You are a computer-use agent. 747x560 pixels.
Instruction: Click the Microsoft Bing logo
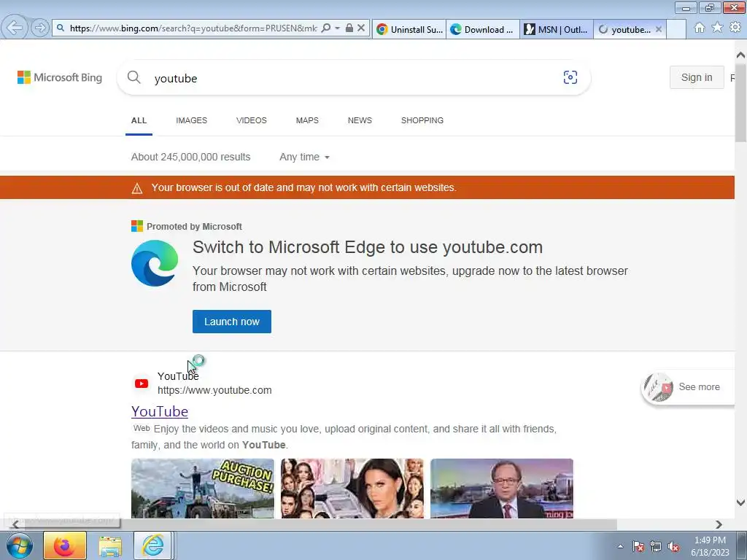tap(60, 77)
